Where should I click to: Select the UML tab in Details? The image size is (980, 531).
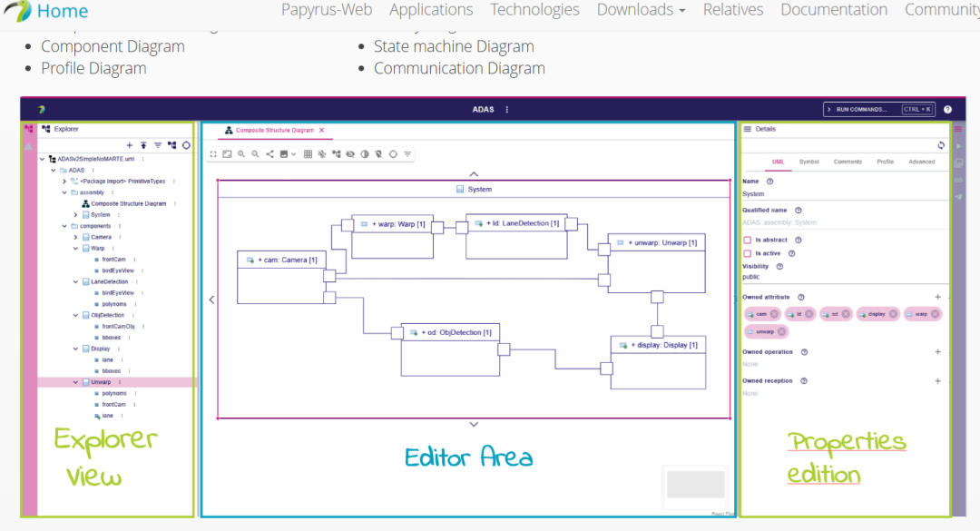click(778, 162)
